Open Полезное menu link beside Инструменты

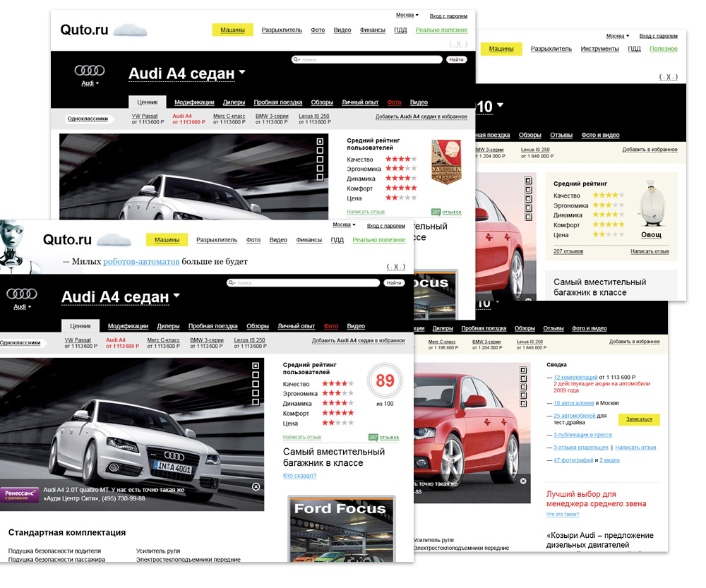point(663,49)
